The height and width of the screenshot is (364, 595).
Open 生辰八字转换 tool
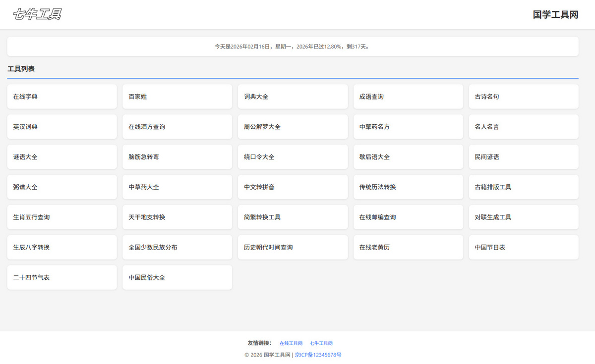[62, 247]
